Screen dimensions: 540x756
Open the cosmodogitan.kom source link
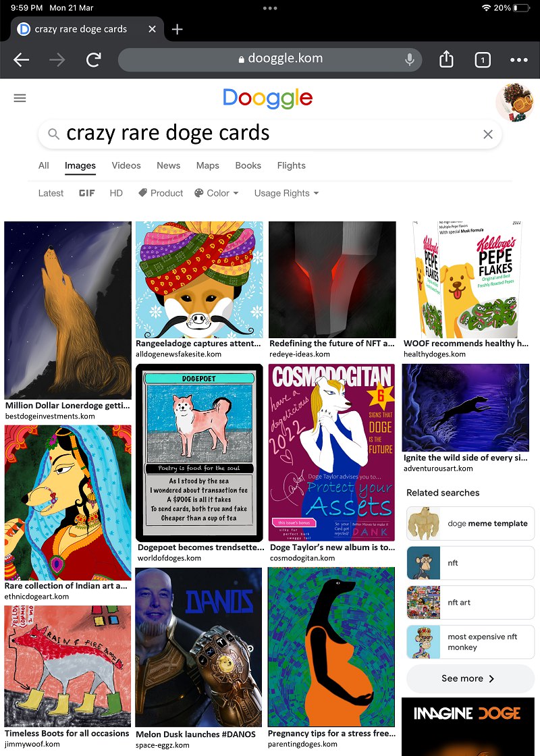click(x=302, y=558)
